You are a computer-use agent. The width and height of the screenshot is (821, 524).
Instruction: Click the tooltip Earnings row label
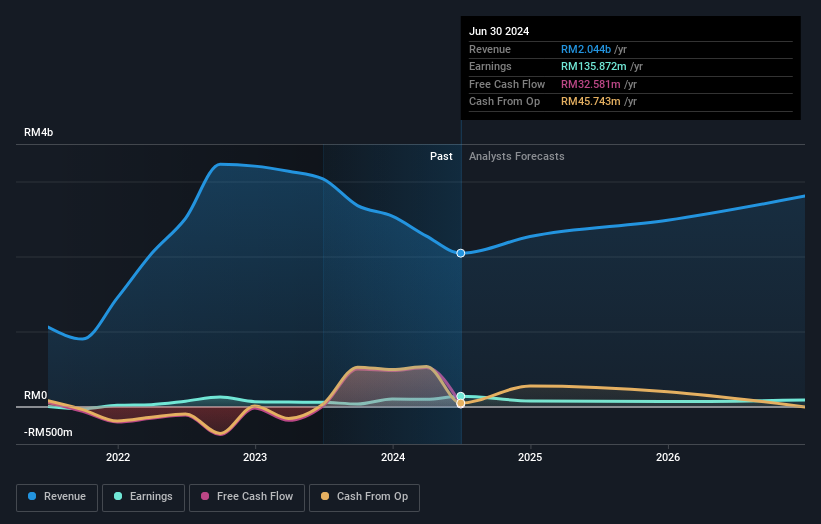[x=490, y=66]
